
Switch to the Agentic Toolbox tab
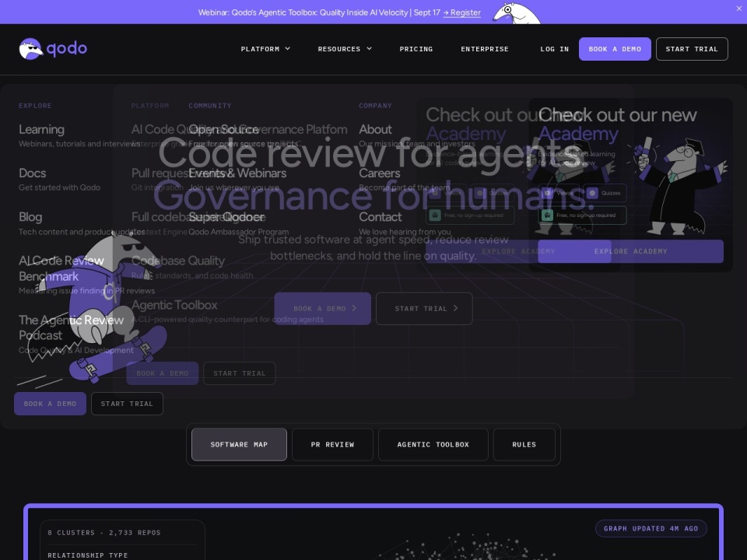pyautogui.click(x=433, y=444)
